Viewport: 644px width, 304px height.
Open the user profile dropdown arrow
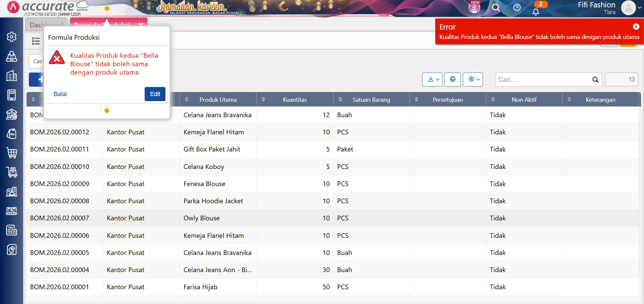pos(639,8)
